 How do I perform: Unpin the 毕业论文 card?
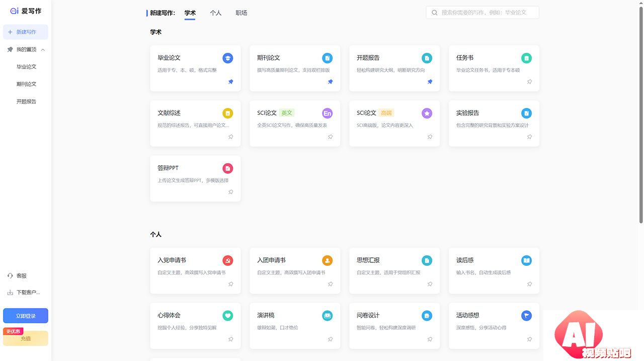pos(231,82)
